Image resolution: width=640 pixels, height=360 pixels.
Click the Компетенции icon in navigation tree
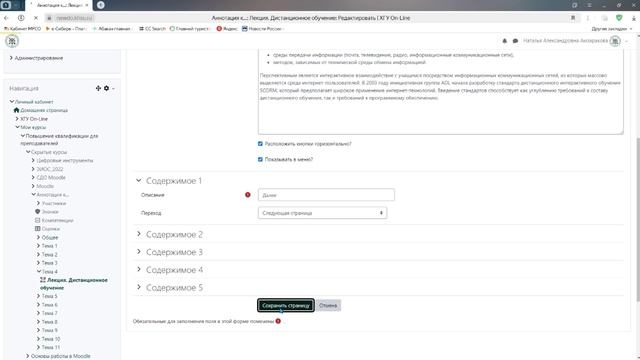point(38,220)
